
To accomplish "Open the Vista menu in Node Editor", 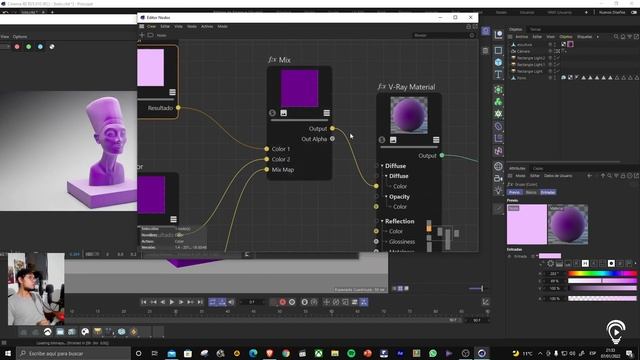I will point(179,27).
